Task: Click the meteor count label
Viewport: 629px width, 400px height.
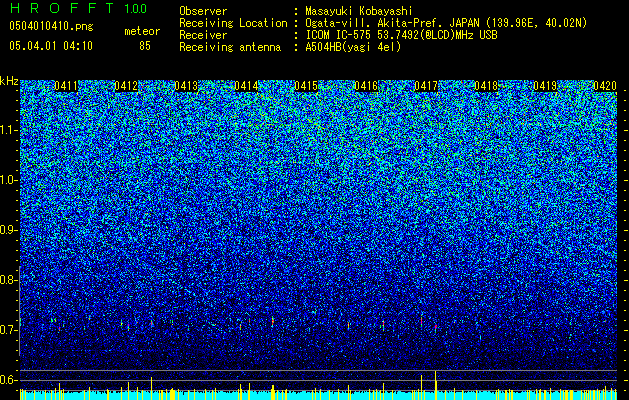Action: tap(142, 31)
